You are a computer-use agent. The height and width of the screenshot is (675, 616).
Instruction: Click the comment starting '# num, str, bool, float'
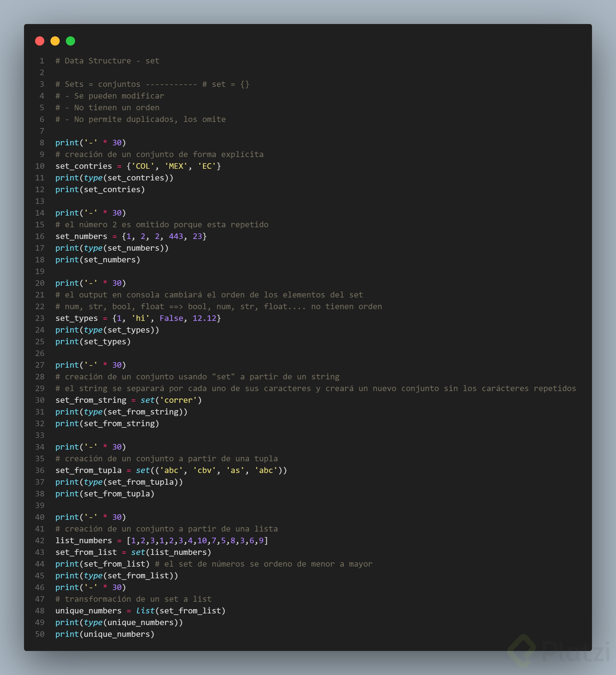[x=218, y=306]
